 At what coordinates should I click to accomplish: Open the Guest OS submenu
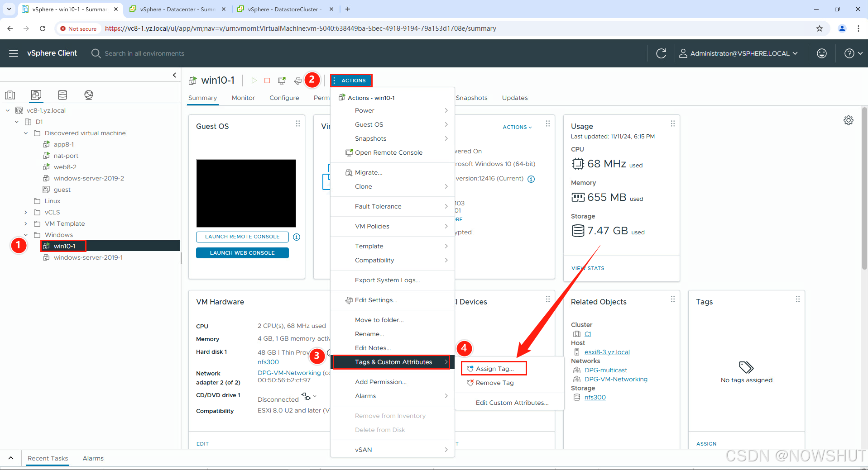point(393,124)
